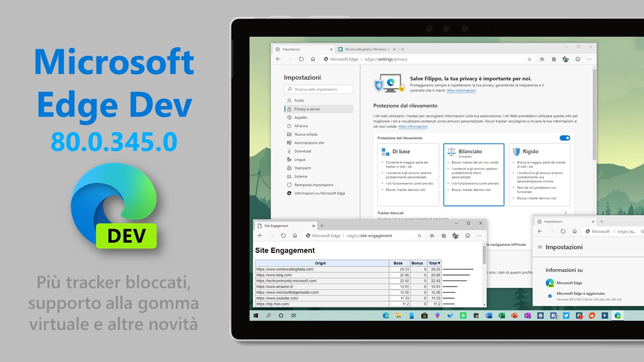
Task: Open Word from taskbar
Action: click(489, 315)
